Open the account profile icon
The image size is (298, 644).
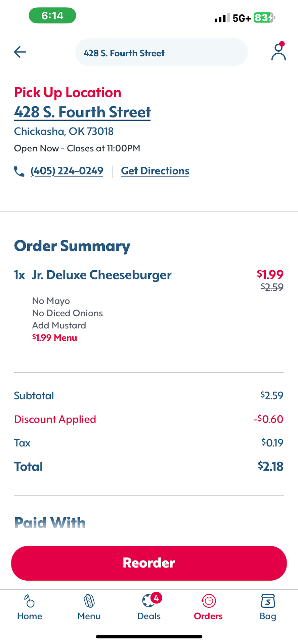tap(279, 52)
